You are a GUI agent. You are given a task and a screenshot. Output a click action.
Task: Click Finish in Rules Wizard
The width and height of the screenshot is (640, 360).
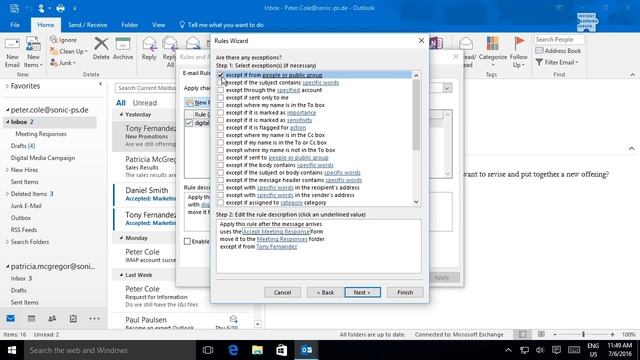click(x=405, y=292)
